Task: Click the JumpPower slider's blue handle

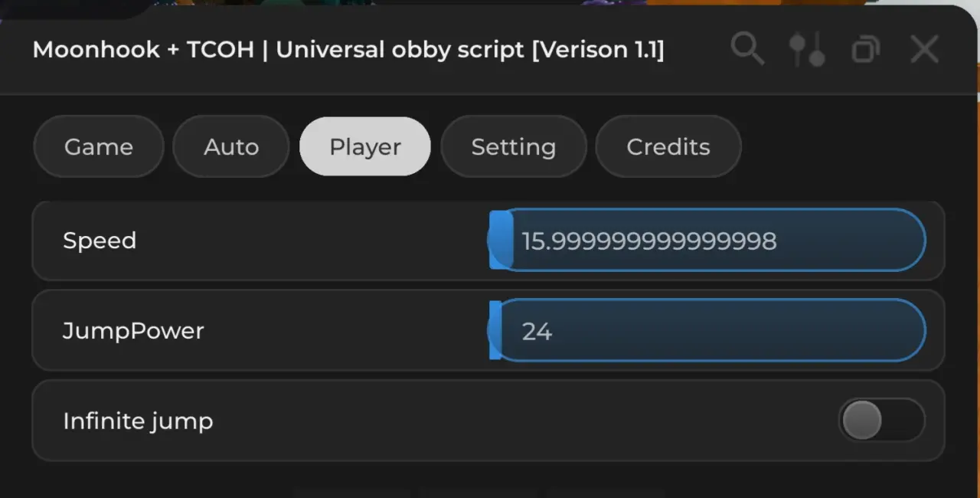Action: [495, 330]
